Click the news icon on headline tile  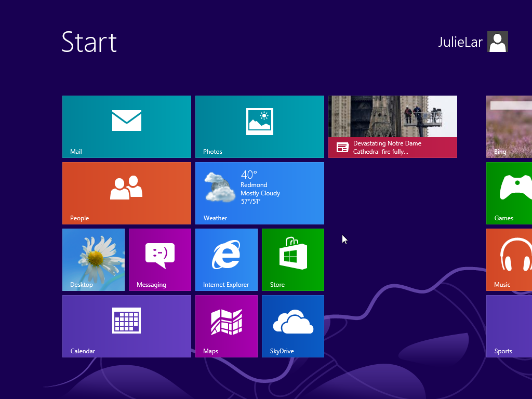[x=342, y=148]
